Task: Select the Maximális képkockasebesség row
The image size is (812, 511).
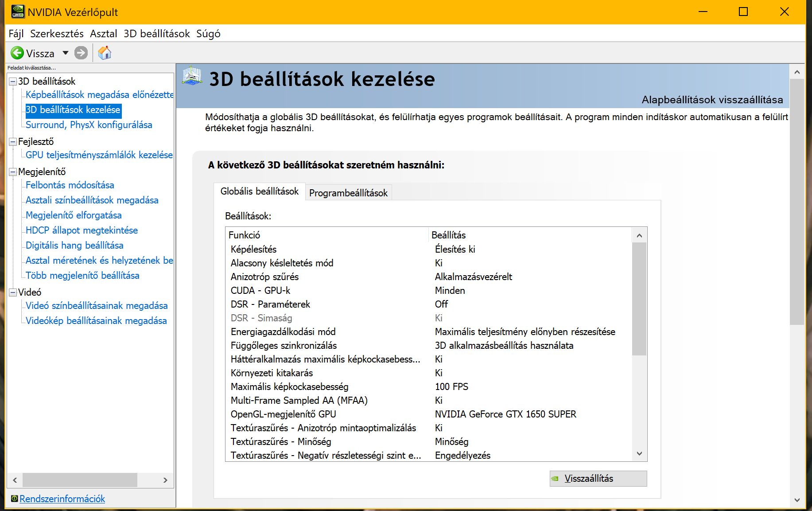Action: coord(429,386)
